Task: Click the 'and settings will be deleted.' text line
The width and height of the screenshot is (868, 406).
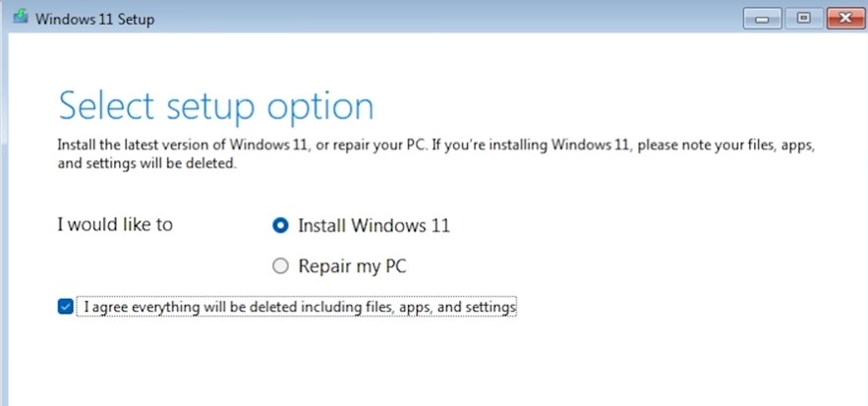Action: click(x=147, y=164)
